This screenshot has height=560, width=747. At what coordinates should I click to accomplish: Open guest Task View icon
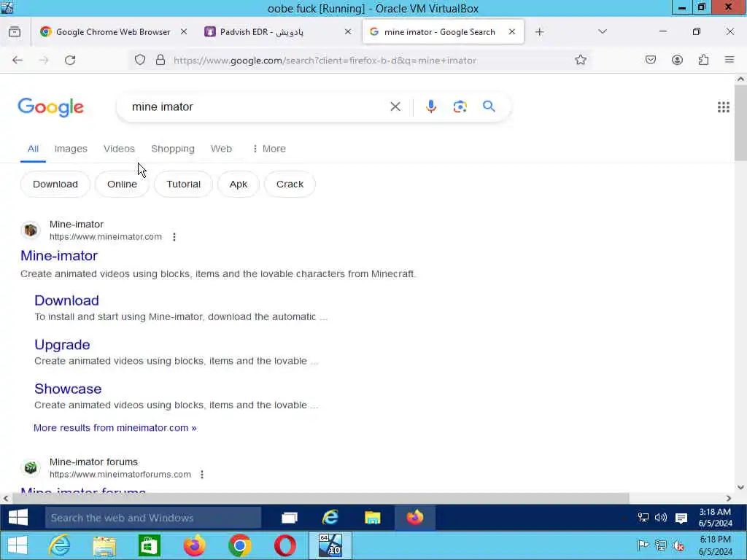tap(290, 518)
